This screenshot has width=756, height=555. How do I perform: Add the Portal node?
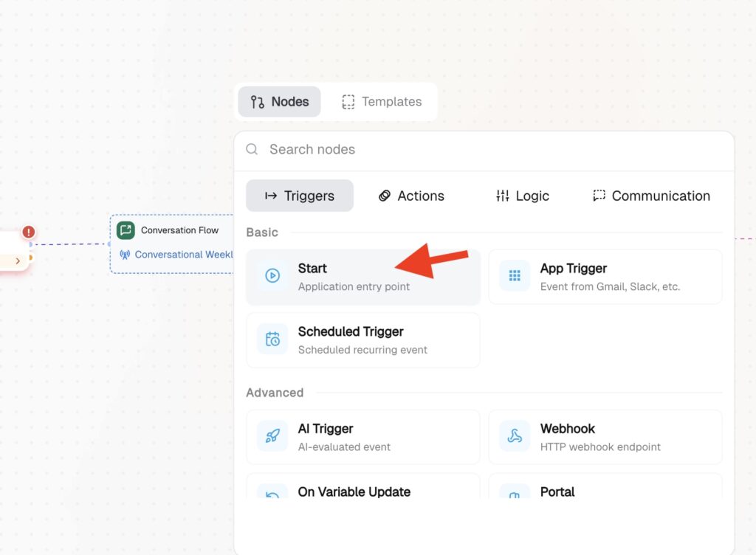pyautogui.click(x=605, y=486)
